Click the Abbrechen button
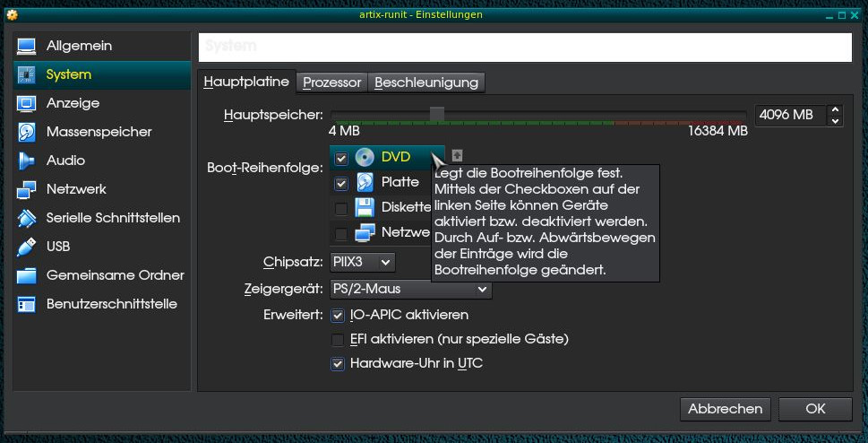868x443 pixels. [x=725, y=409]
